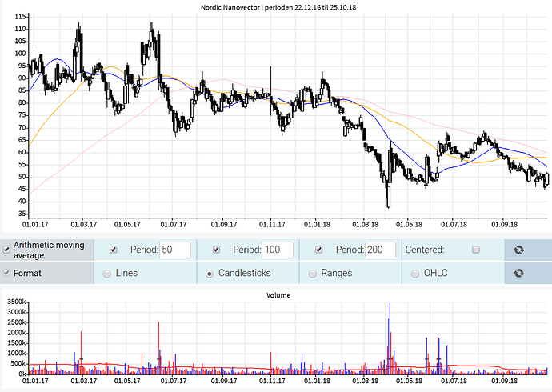Viewport: 552px width, 392px height.
Task: Select the OHLC format option
Action: [415, 274]
